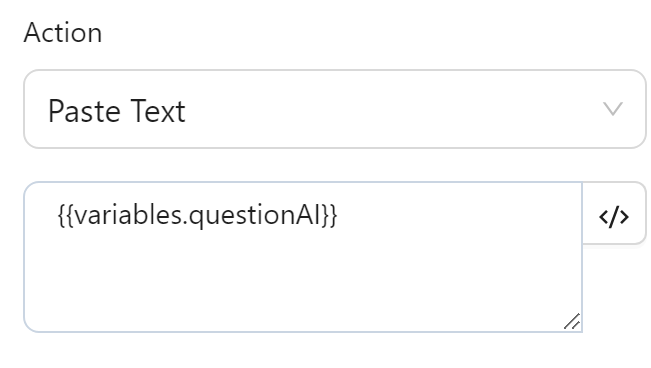This screenshot has height=368, width=651.
Task: Focus the variables.questionAI text area
Action: [303, 257]
